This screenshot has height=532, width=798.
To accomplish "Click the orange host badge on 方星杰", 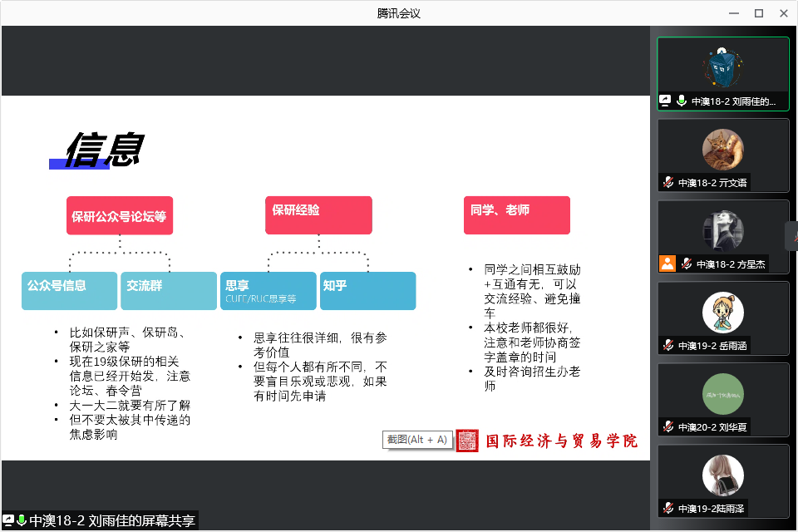I will click(x=667, y=264).
